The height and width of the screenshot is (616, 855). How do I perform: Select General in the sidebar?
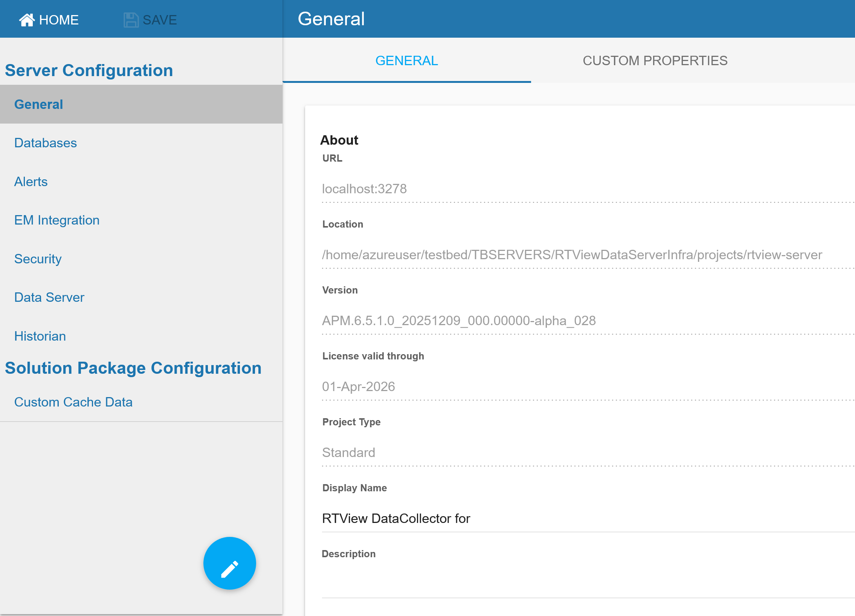38,104
